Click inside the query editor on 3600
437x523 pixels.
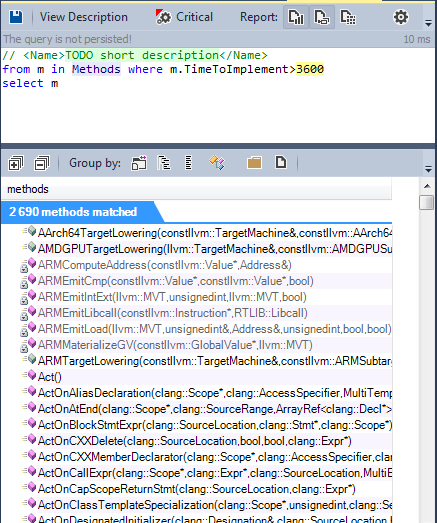coord(310,69)
